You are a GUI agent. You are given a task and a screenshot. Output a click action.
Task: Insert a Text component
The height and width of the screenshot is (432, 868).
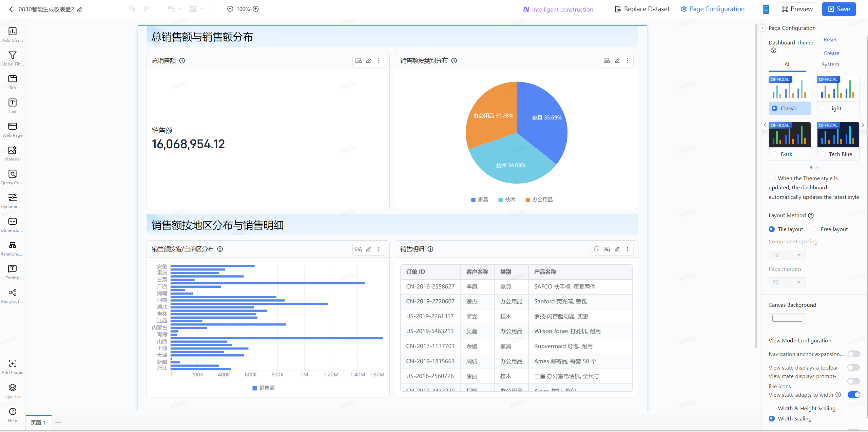13,106
